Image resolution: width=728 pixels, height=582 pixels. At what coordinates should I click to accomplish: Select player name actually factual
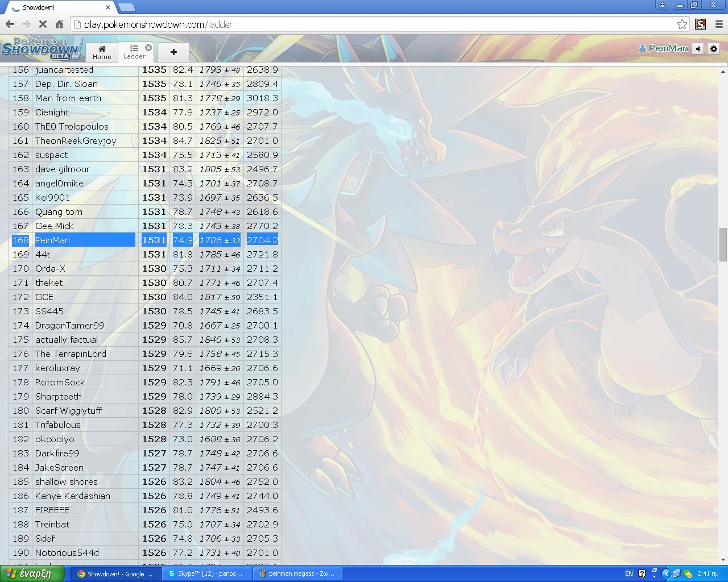[x=67, y=339]
